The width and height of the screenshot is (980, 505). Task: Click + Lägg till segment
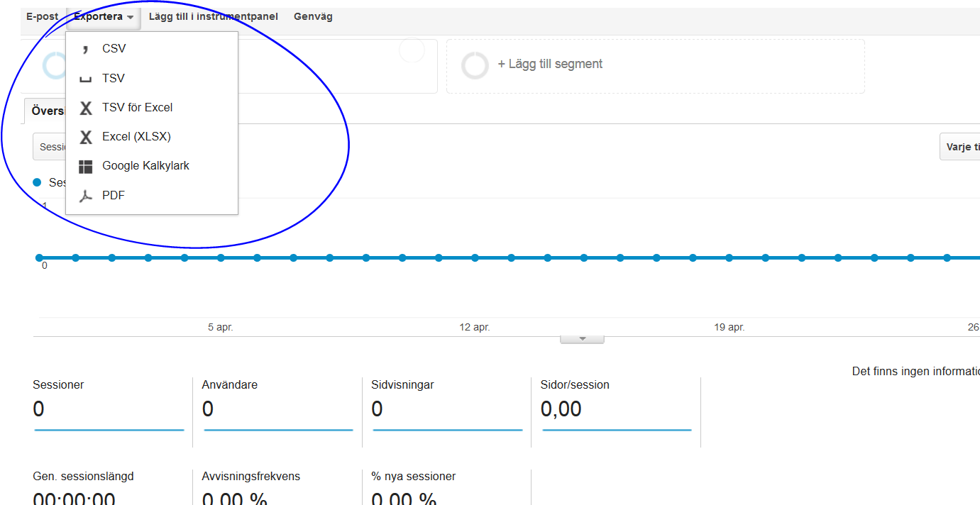click(x=550, y=64)
